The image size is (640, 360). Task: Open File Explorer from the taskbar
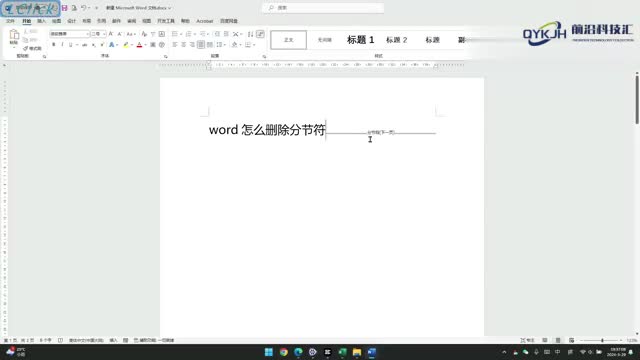[x=357, y=352]
